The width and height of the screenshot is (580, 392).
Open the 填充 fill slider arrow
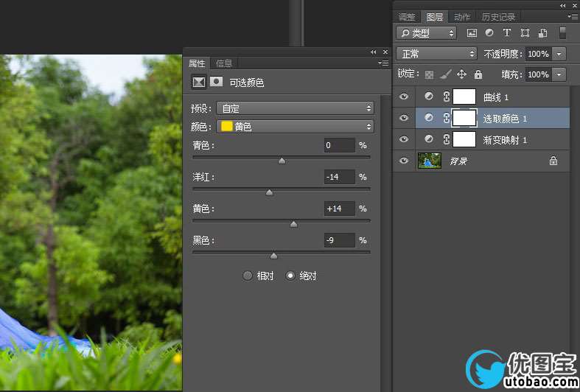[559, 74]
